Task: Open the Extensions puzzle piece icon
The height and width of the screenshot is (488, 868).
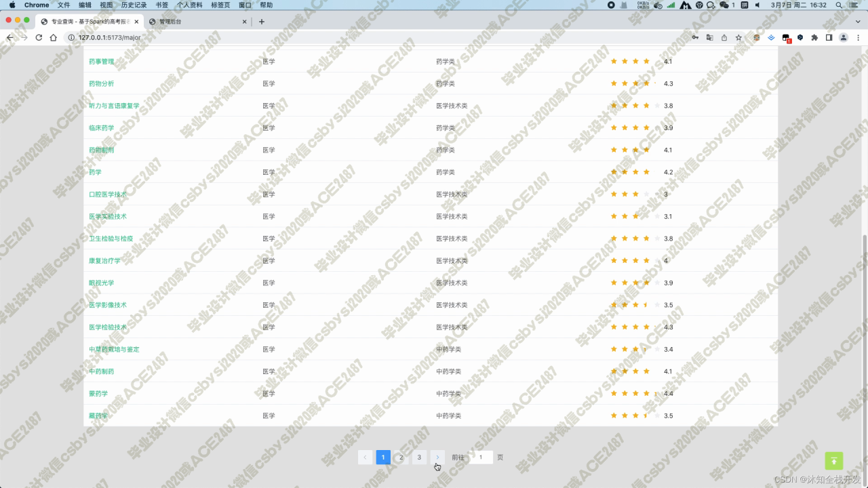Action: pos(814,37)
